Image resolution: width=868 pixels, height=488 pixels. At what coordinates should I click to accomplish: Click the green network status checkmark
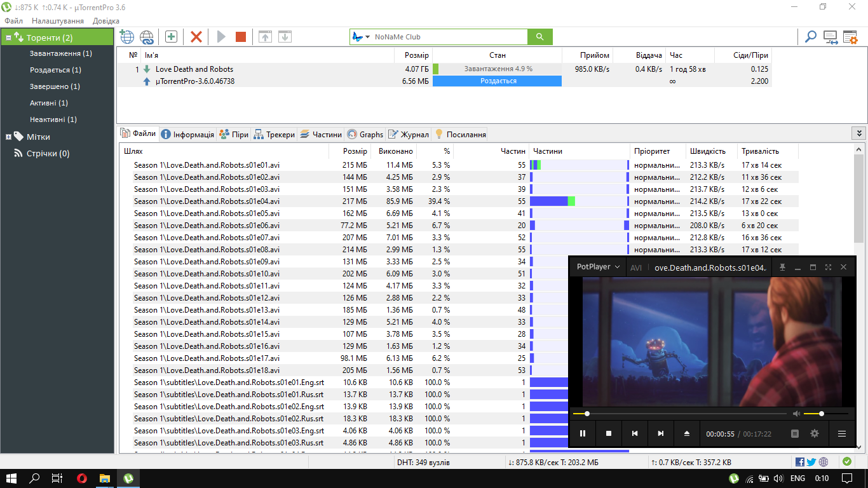[x=847, y=462]
